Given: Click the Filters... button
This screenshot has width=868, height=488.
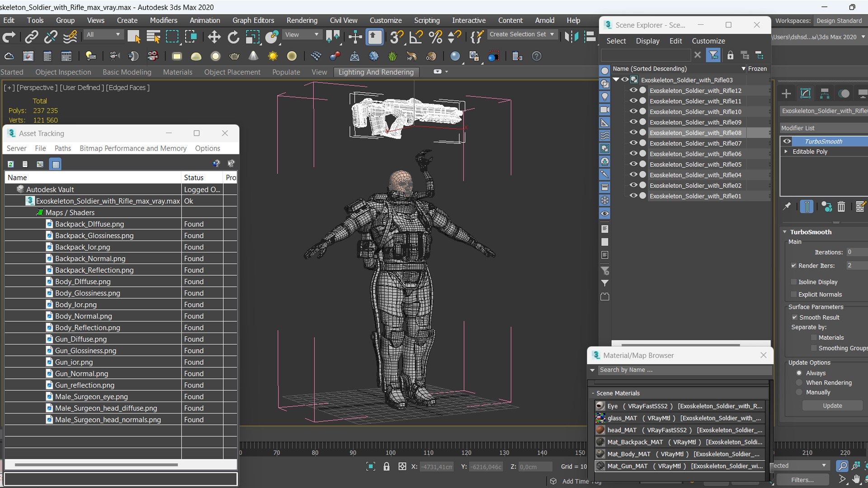Looking at the screenshot, I should (802, 480).
